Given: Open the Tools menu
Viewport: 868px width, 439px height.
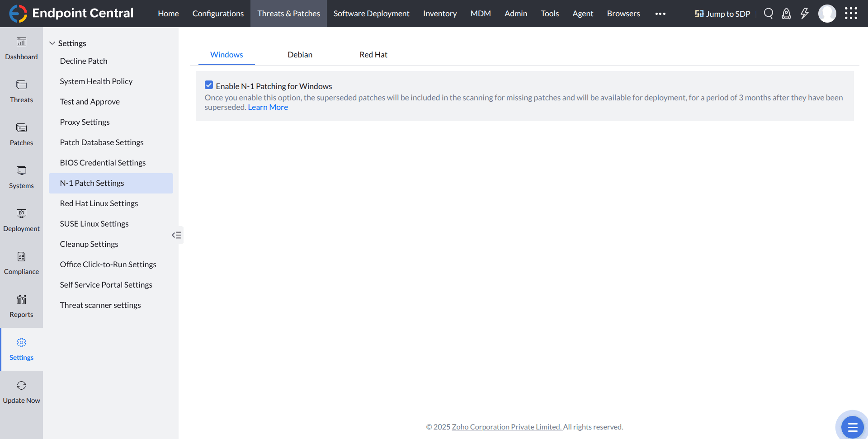Looking at the screenshot, I should pos(550,14).
